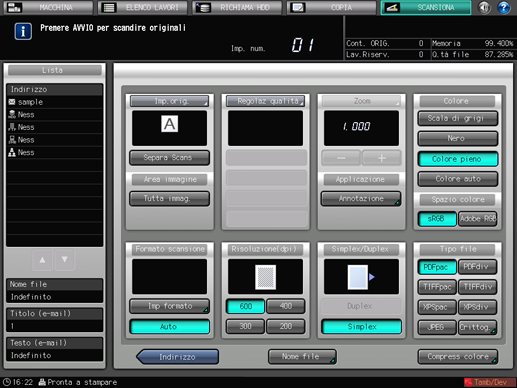This screenshot has height=388, width=517.
Task: Open the ELENCO LAVORI tab
Action: (143, 7)
